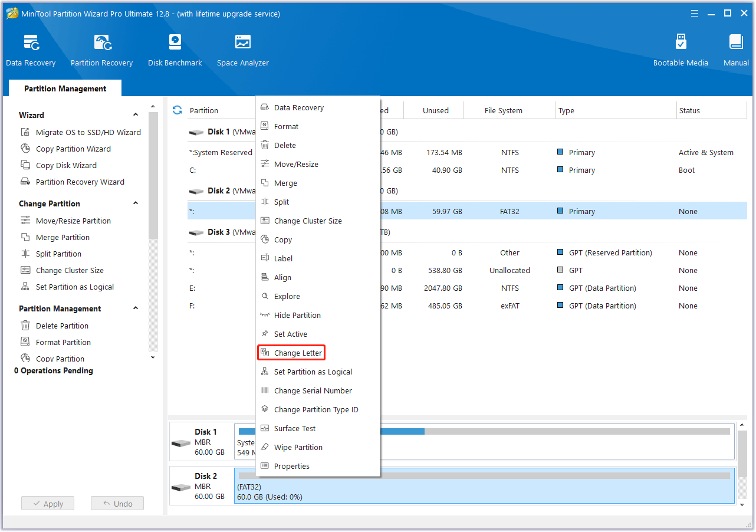Click the Undo button
756x532 pixels.
point(117,504)
